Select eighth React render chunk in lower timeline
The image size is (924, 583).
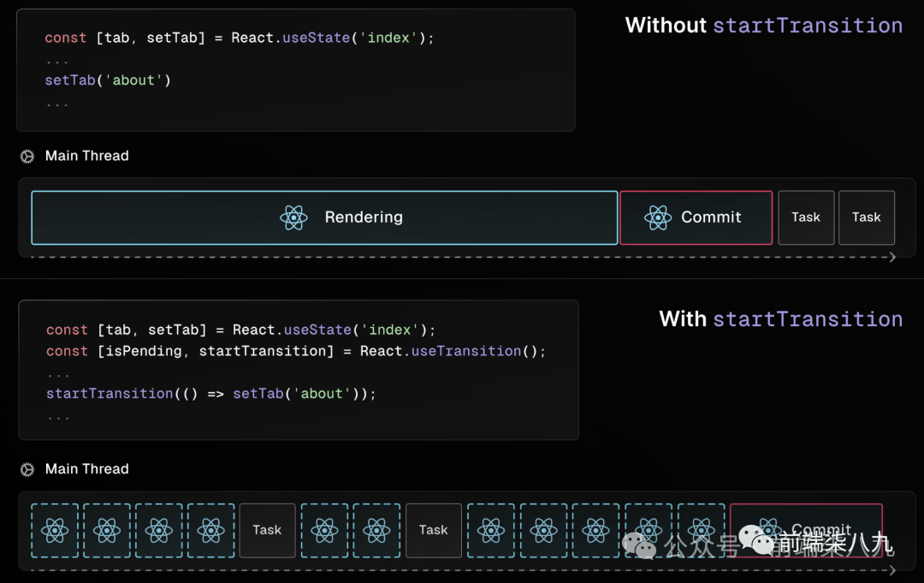(543, 531)
